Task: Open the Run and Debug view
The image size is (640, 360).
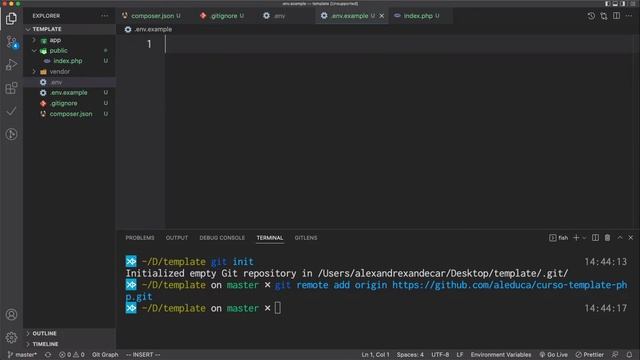Action: point(11,64)
